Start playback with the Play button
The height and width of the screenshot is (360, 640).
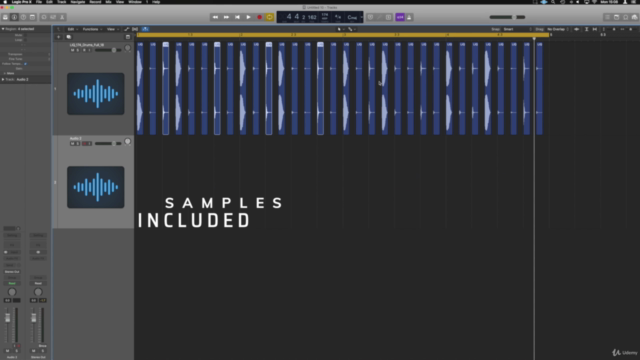(248, 17)
